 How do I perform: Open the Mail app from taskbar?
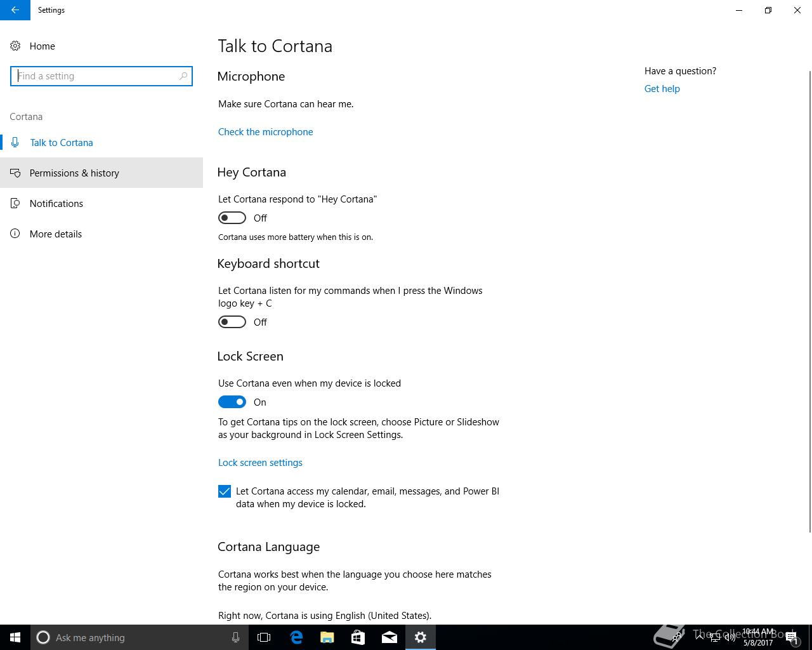point(390,637)
